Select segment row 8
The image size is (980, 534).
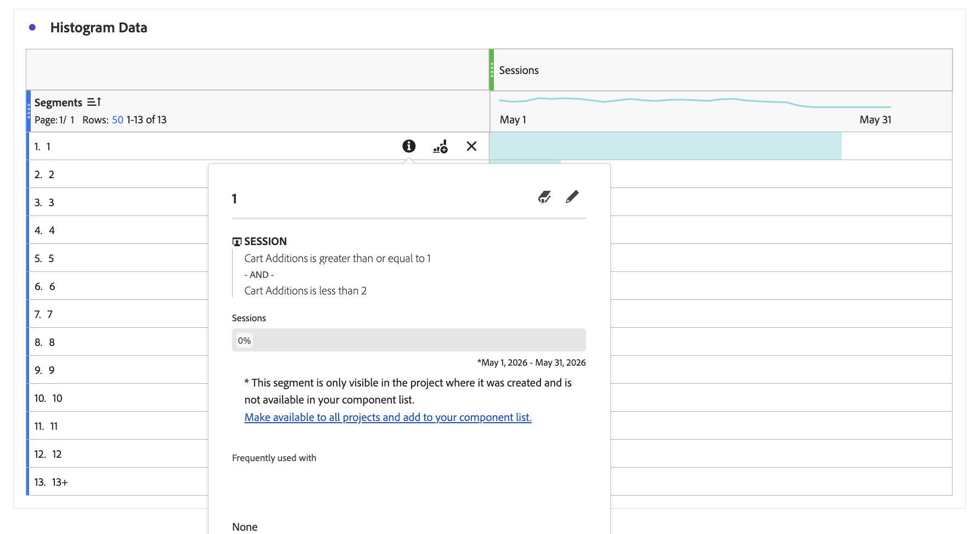click(x=118, y=342)
